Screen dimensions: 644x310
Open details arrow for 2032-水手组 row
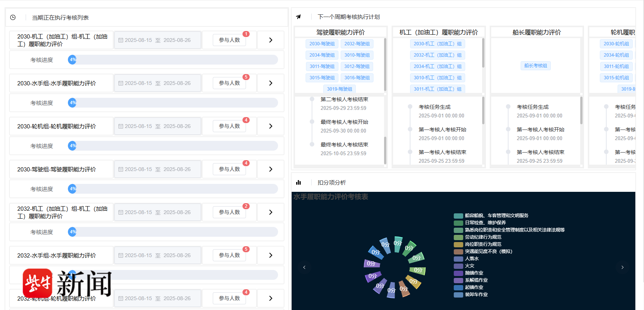point(271,255)
